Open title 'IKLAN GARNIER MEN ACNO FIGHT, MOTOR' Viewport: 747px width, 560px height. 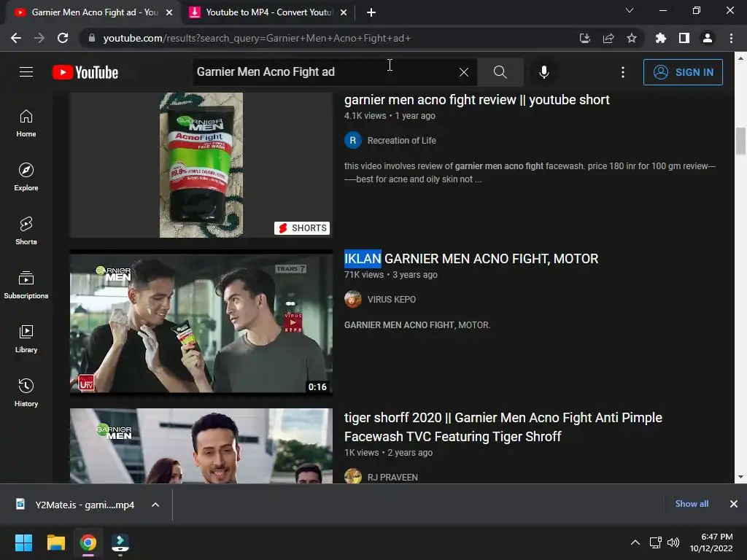tap(471, 259)
